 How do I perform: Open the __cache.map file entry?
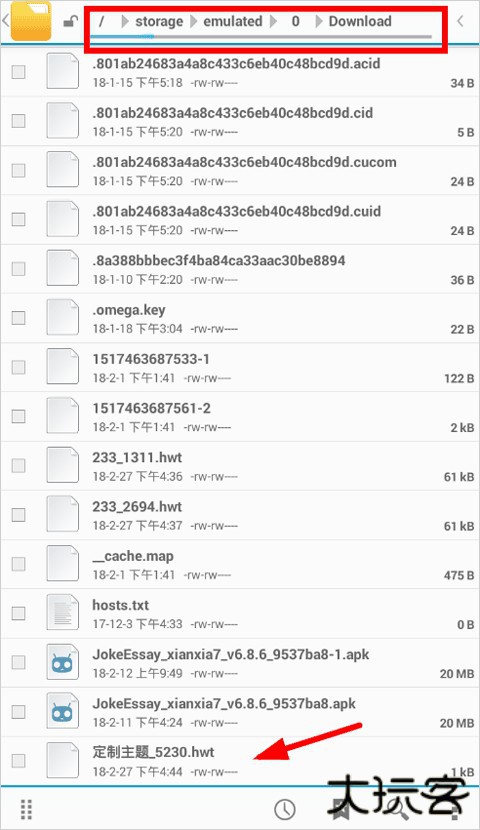click(x=240, y=564)
